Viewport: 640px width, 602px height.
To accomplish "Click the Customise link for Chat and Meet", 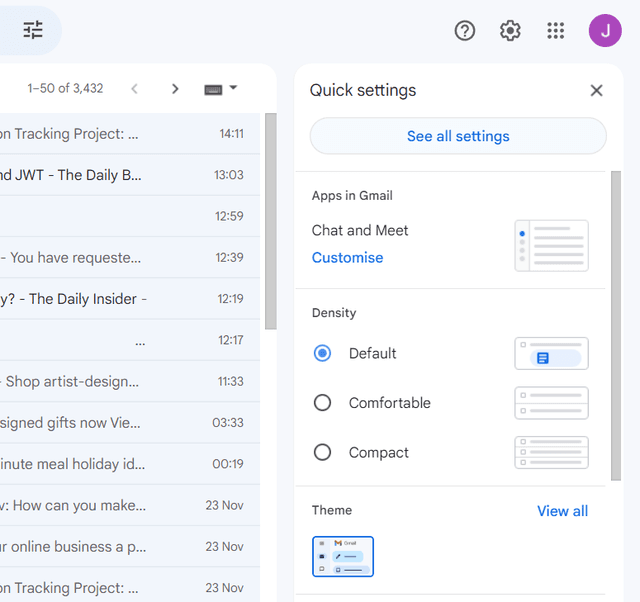I will (347, 258).
